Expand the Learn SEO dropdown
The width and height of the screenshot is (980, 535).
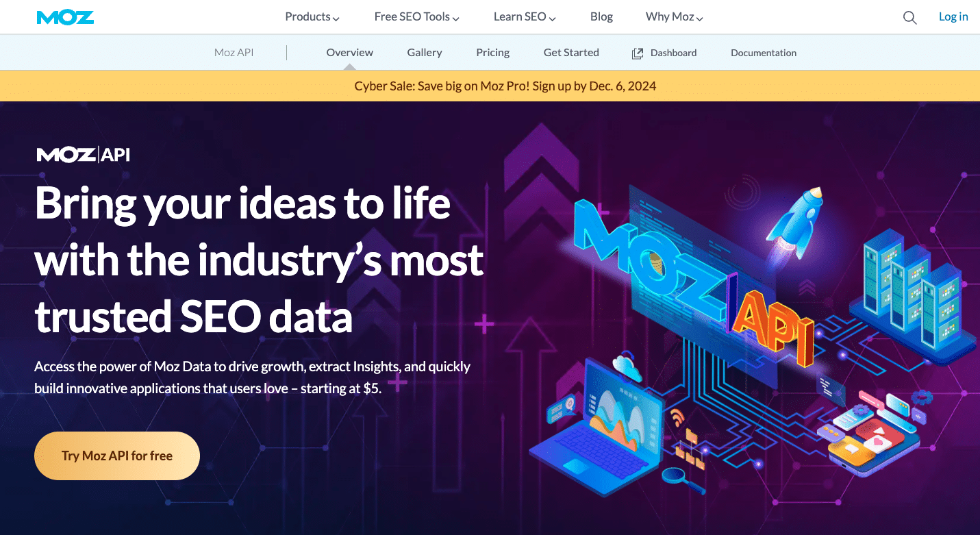525,17
